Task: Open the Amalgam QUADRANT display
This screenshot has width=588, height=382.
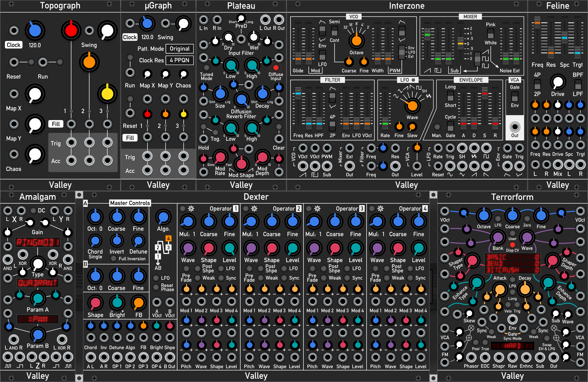Action: click(38, 283)
